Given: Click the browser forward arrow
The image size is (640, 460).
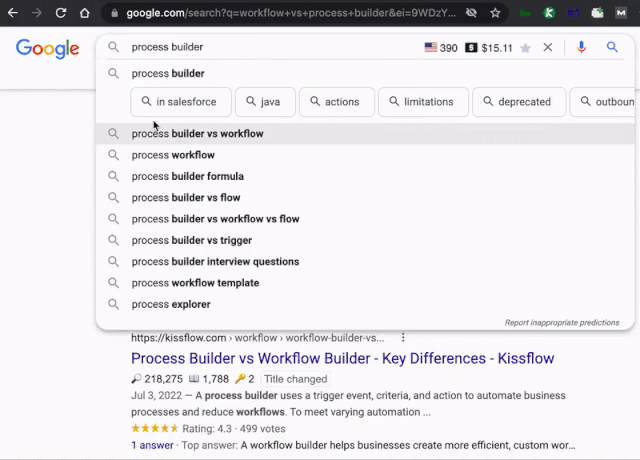Looking at the screenshot, I should tap(37, 13).
